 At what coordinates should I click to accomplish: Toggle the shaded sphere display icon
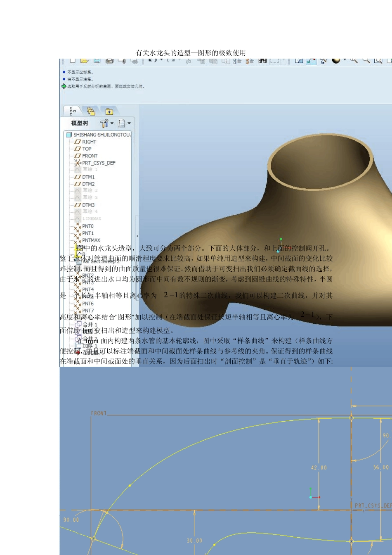[x=336, y=60]
